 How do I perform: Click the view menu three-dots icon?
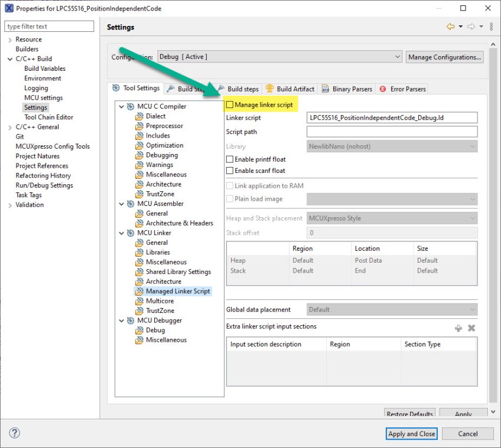(x=492, y=27)
